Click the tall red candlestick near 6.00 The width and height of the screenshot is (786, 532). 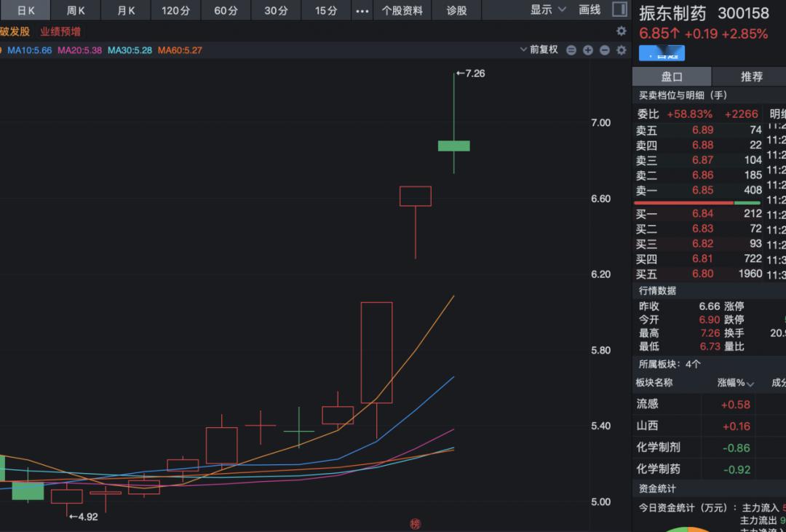click(x=376, y=352)
